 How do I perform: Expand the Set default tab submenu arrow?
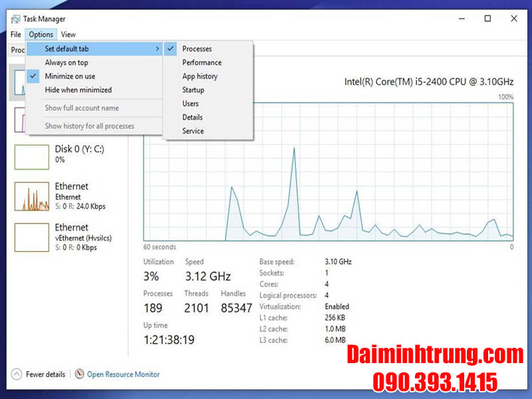157,49
